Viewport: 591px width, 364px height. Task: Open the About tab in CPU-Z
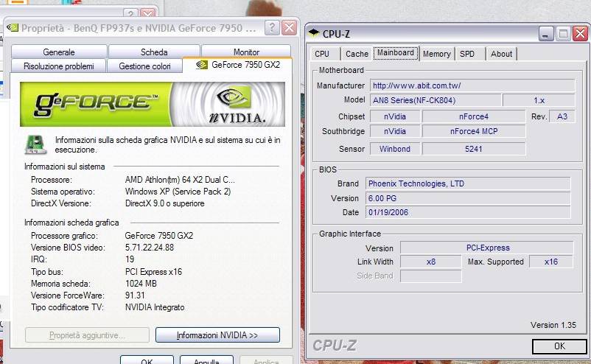[x=501, y=54]
